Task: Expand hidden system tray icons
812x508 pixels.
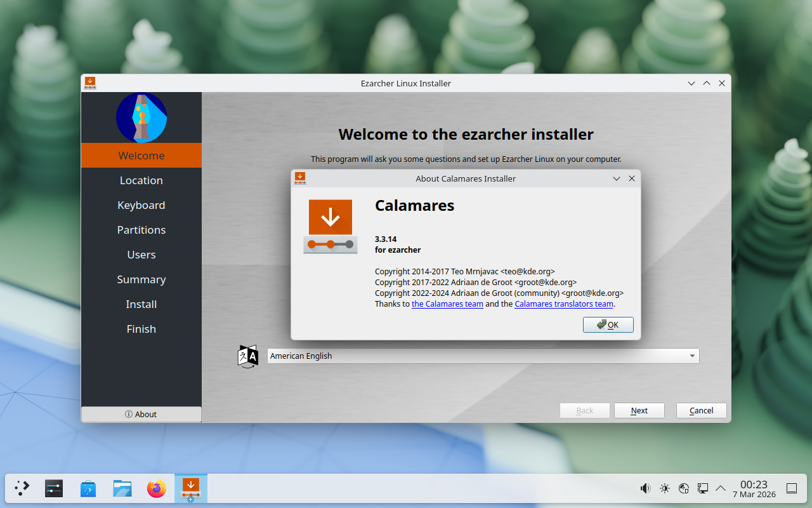Action: 721,488
